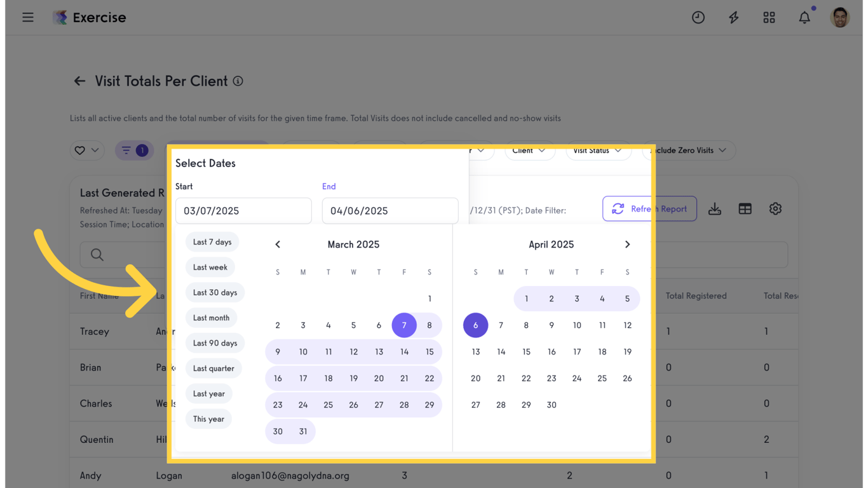Click the End date input field
Screen dimensions: 868x488
390,211
